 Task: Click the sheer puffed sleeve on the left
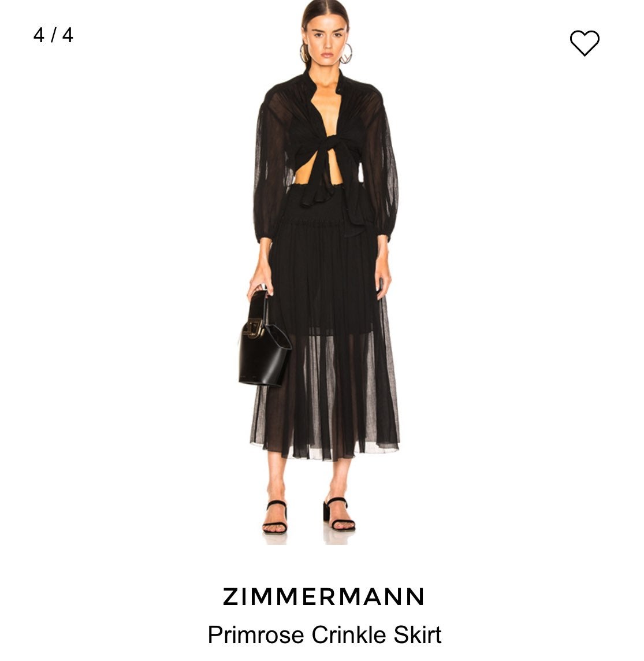coord(271,169)
